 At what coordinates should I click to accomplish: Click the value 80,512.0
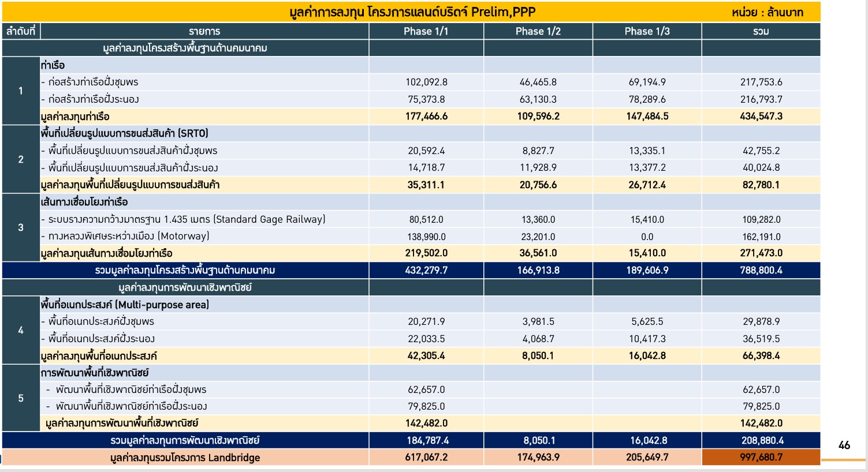pos(426,219)
